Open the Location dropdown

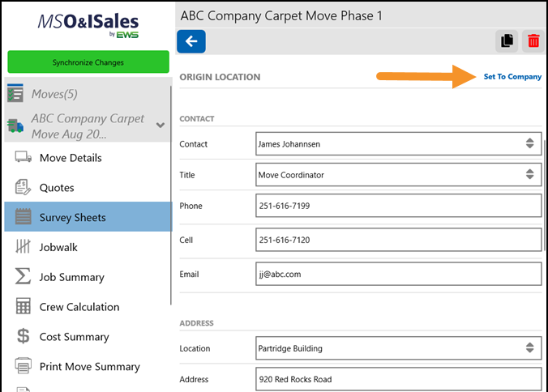[x=529, y=348]
